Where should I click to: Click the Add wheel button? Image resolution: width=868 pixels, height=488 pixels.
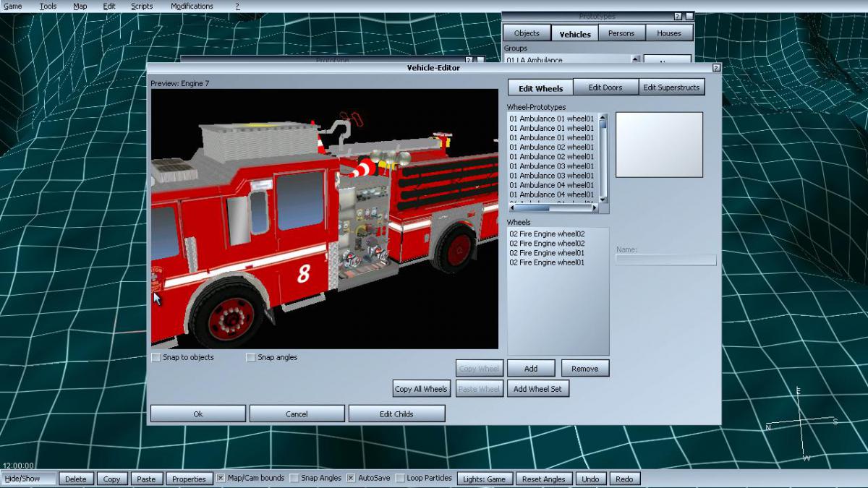[531, 369]
